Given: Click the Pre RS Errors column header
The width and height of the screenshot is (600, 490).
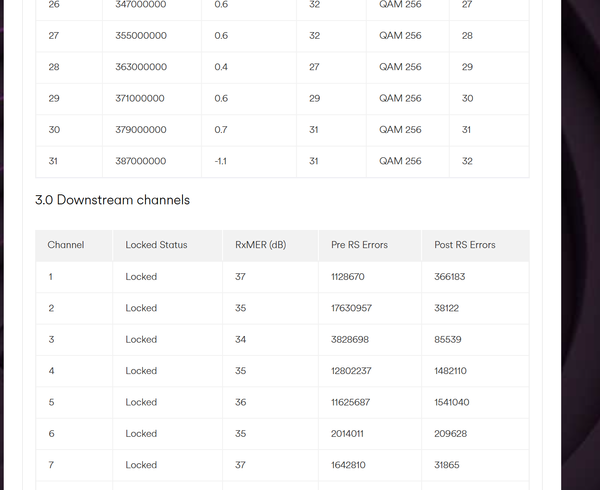Looking at the screenshot, I should click(359, 245).
